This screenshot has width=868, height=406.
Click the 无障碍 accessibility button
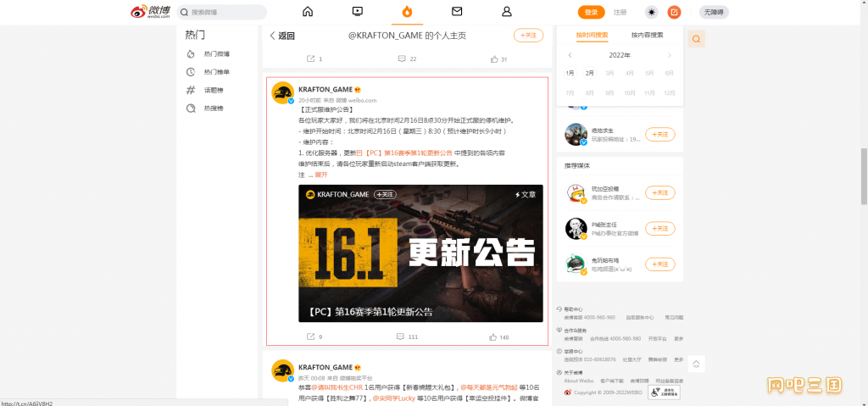714,12
